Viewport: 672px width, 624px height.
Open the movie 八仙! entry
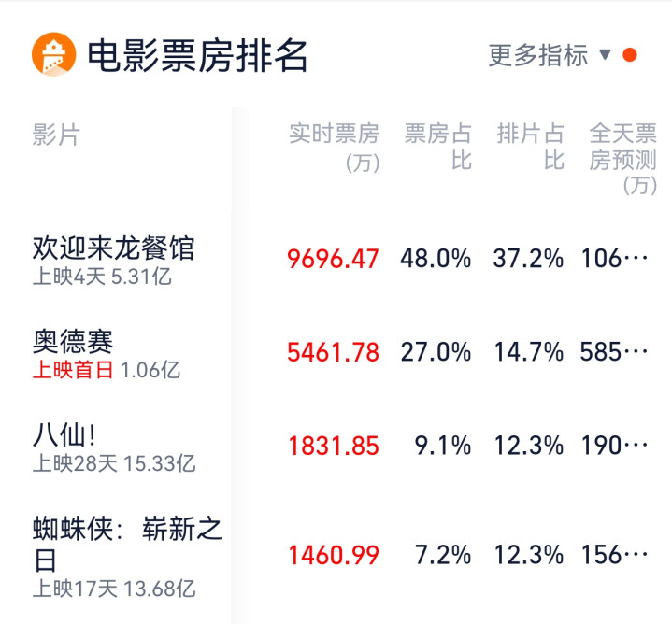(x=64, y=435)
